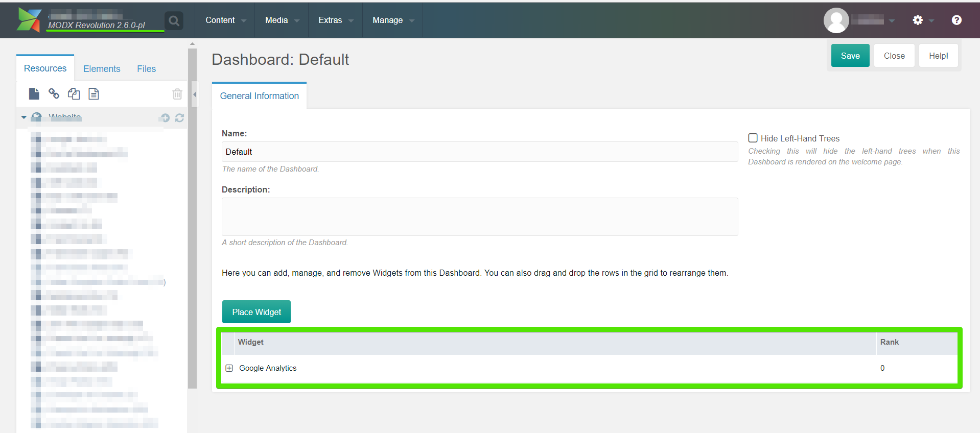
Task: Collapse the left-hand tree panel arrow
Action: (x=194, y=94)
